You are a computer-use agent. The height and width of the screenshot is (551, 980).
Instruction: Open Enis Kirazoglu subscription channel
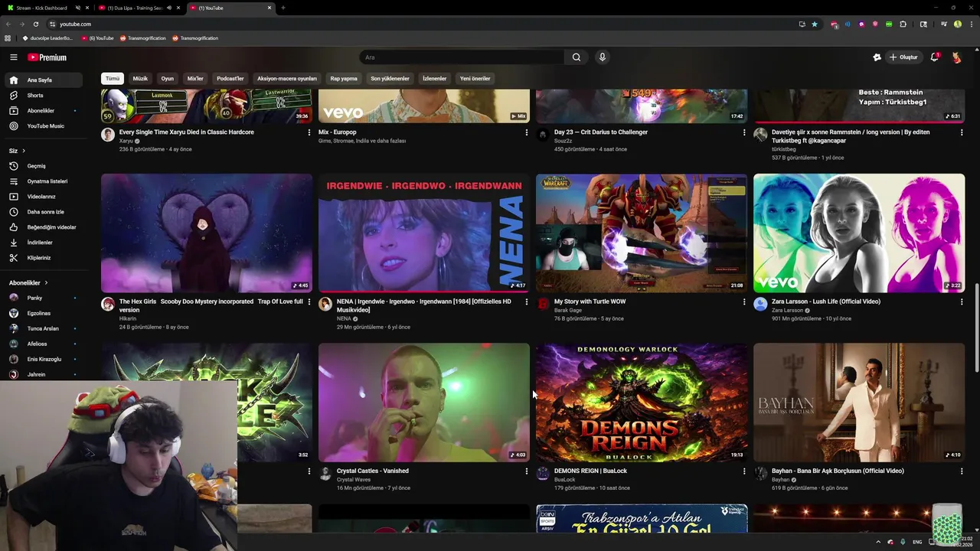(x=43, y=359)
